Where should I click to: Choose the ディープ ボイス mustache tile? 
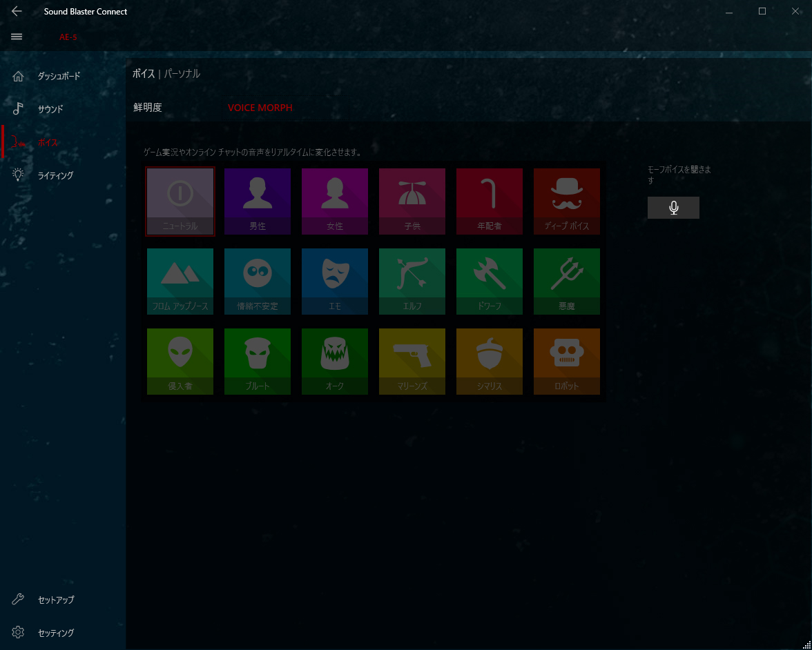tap(566, 201)
